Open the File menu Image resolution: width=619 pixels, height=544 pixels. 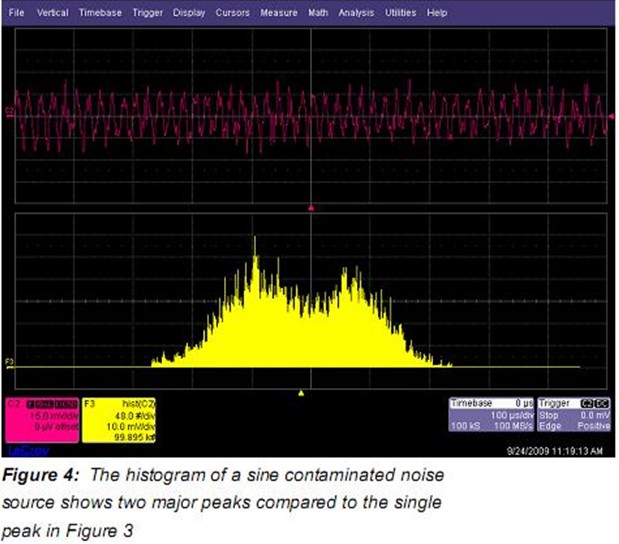click(17, 14)
